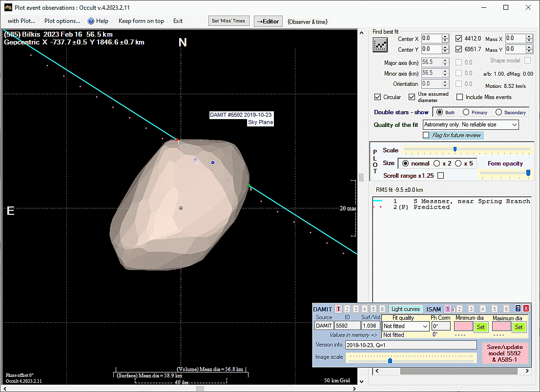Screen dimensions: 540x392
Task: Click the Find best fit plot icon
Action: tap(380, 45)
